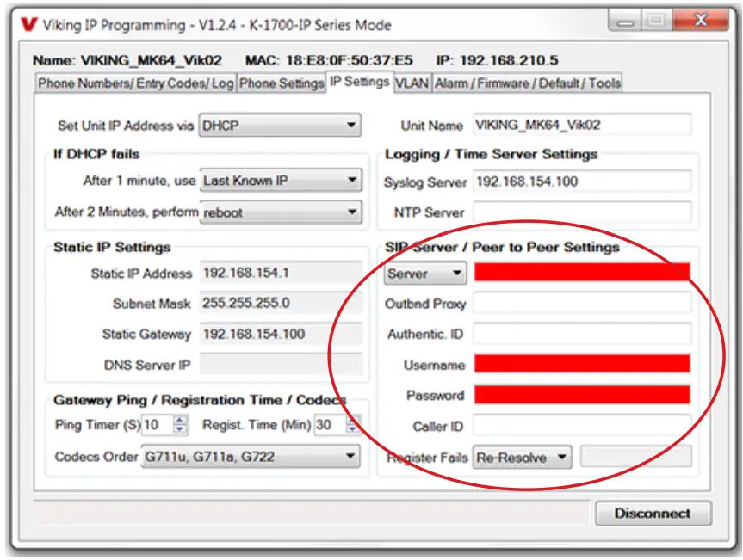Click the DNS Server IP field

(281, 365)
